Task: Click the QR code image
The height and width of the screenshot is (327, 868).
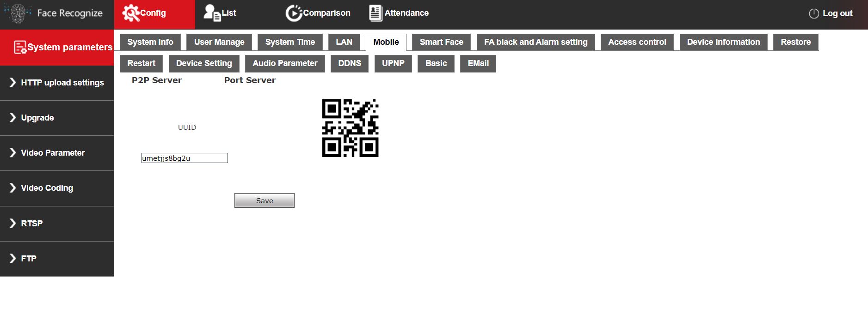Action: point(350,128)
